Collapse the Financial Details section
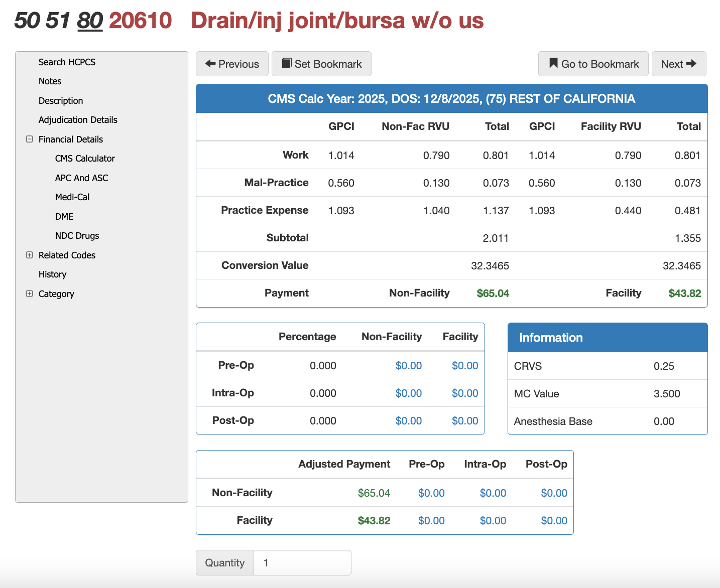 pos(29,139)
